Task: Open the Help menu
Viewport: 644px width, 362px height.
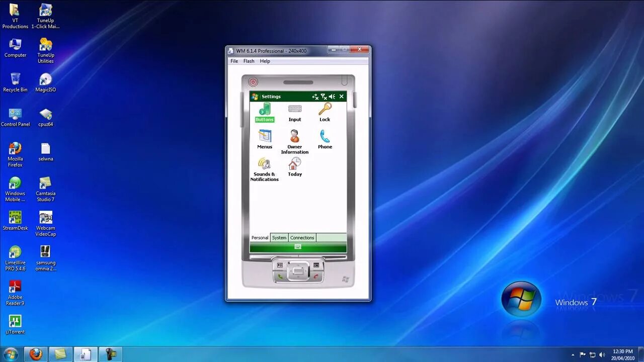Action: coord(265,61)
